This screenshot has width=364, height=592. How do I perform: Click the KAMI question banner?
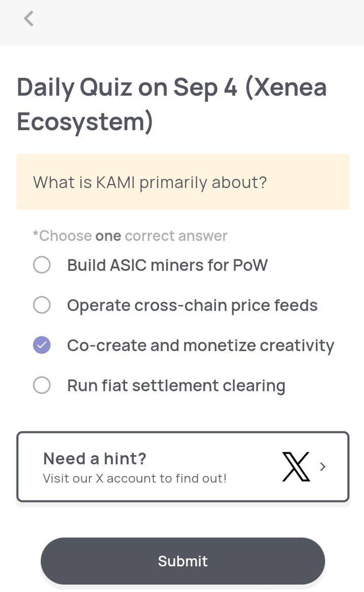183,182
